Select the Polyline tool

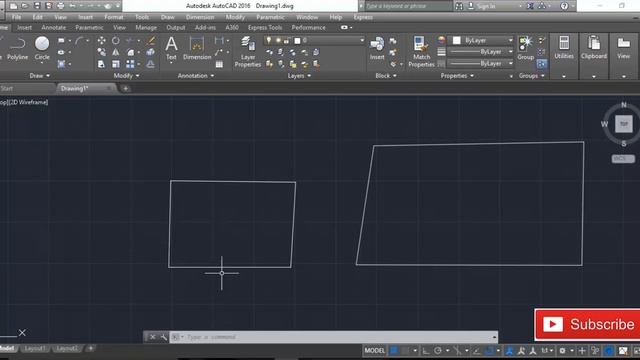pos(17,48)
